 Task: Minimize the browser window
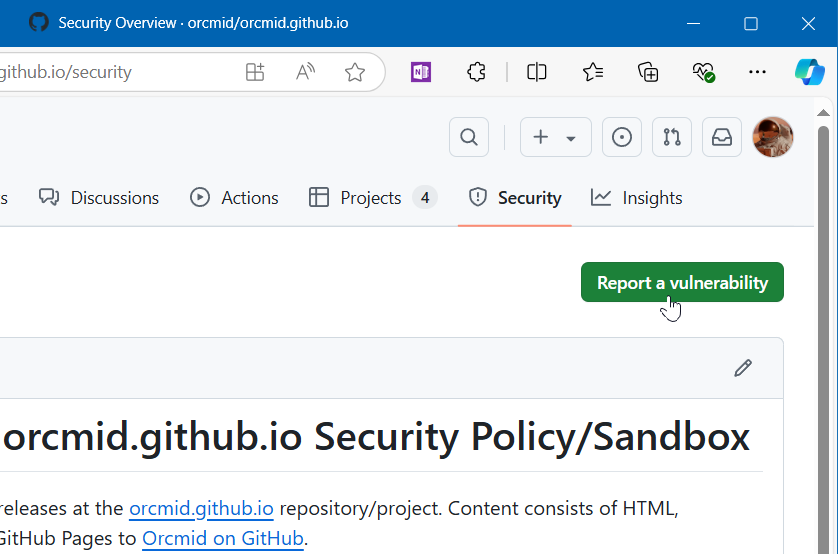tap(693, 23)
